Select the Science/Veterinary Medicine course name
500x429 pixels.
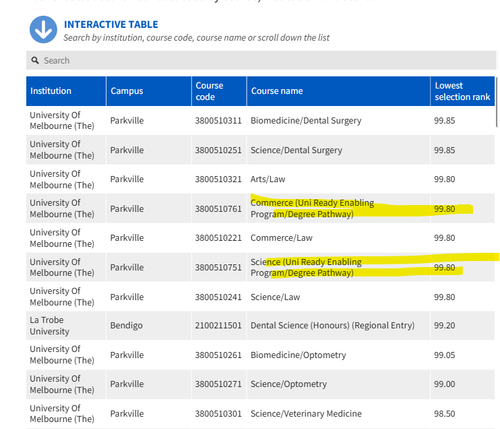[x=306, y=414]
